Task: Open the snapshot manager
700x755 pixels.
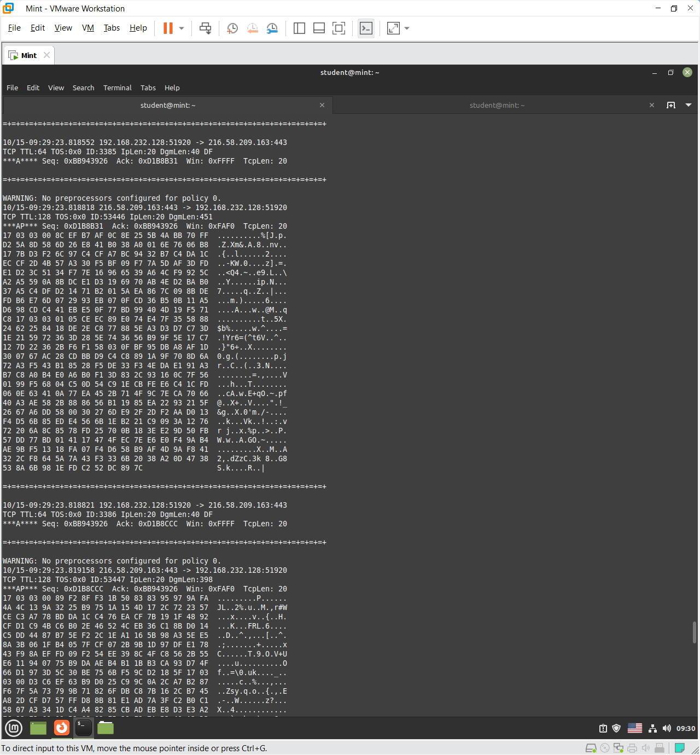Action: [x=272, y=28]
